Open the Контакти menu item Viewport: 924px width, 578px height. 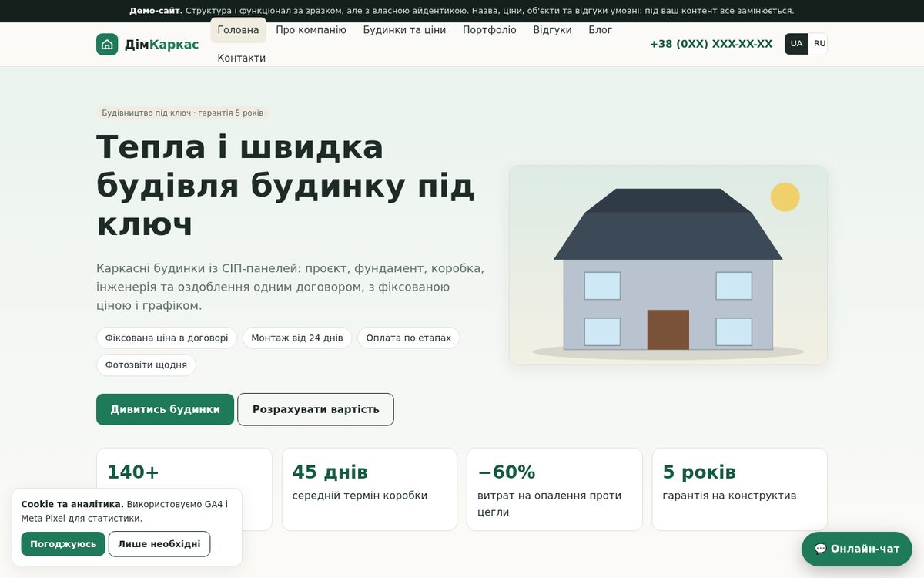(x=241, y=58)
